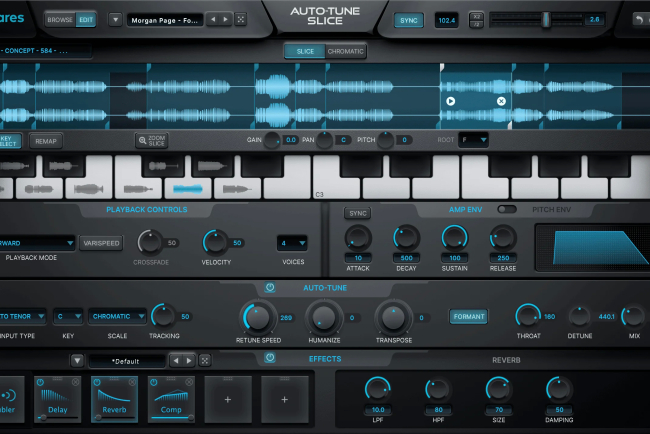Click the preset name field Morgan Page
Screen dimensions: 650x434
point(165,20)
